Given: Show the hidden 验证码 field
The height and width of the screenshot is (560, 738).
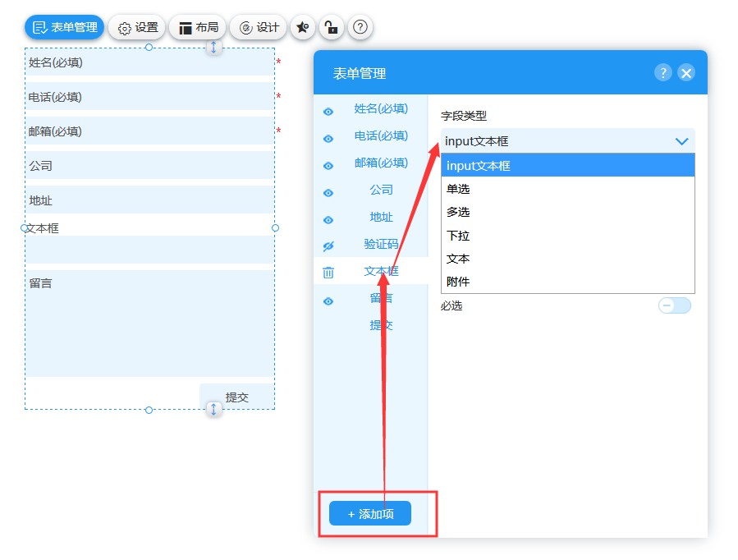Looking at the screenshot, I should (328, 246).
